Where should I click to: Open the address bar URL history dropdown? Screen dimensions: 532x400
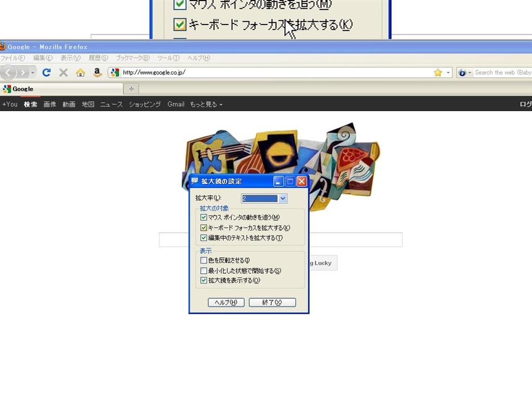coord(448,73)
